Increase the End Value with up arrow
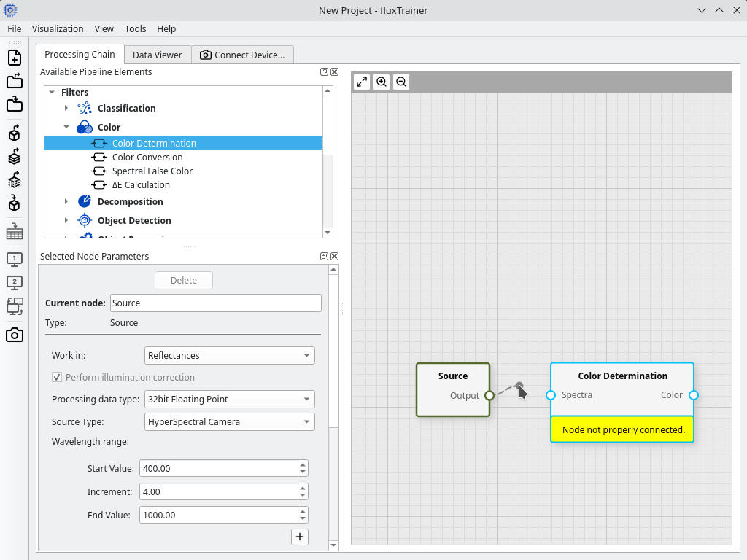 (303, 511)
